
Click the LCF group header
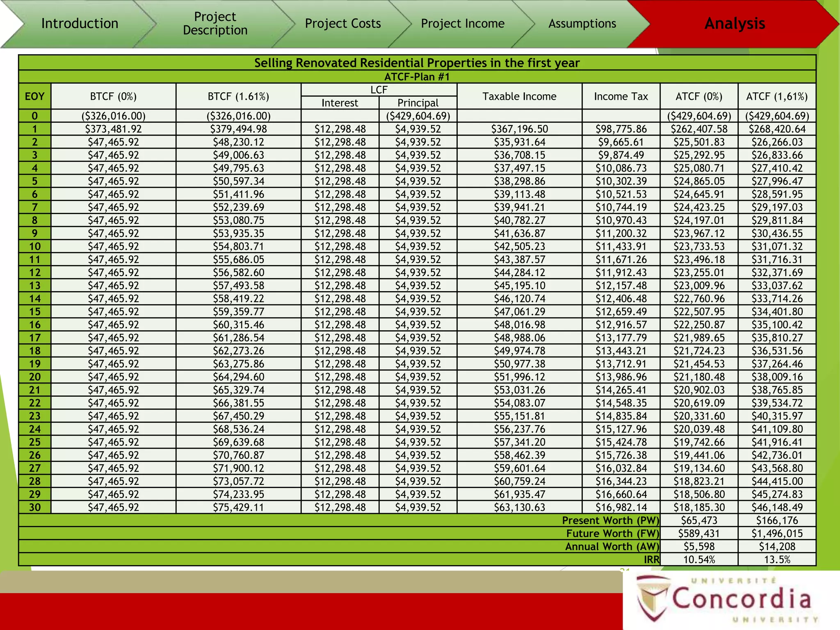click(x=379, y=90)
